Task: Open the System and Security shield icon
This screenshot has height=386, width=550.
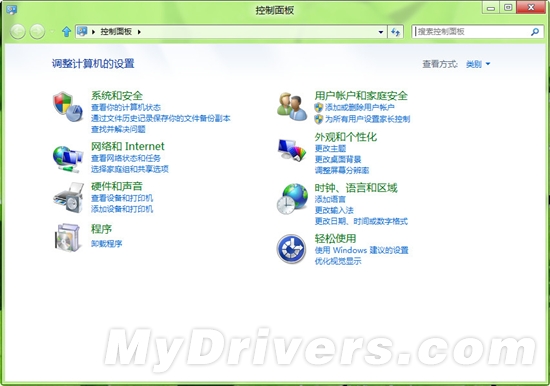Action: point(68,106)
